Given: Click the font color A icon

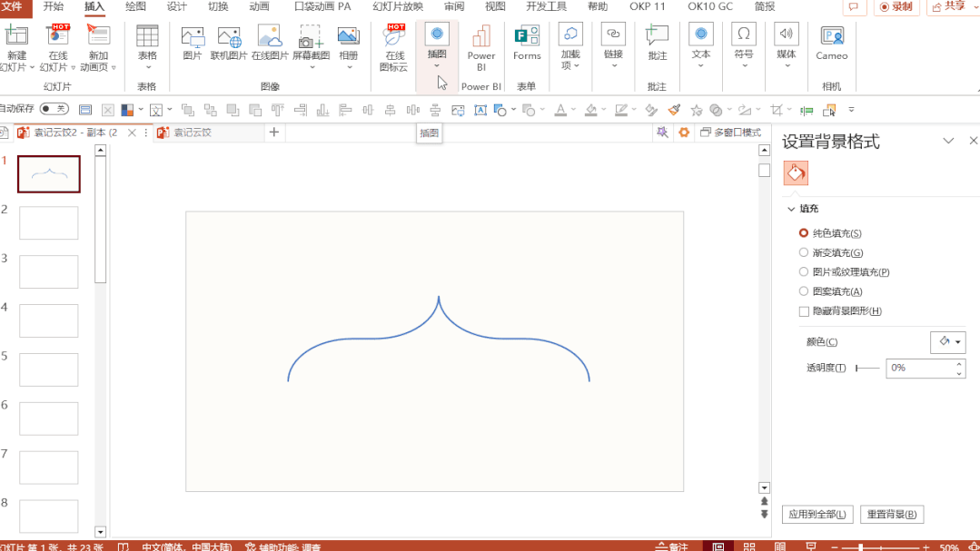Looking at the screenshot, I should (x=560, y=110).
